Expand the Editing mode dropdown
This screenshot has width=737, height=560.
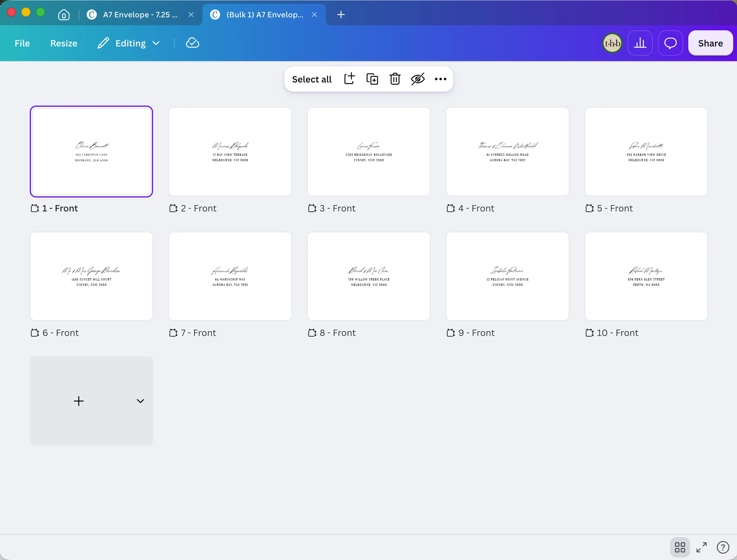coord(129,43)
